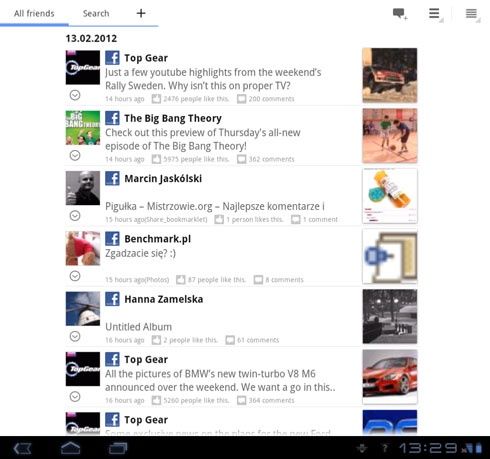Like the Benchmark.pl post (87 likes)
490x459 pixels.
click(211, 280)
